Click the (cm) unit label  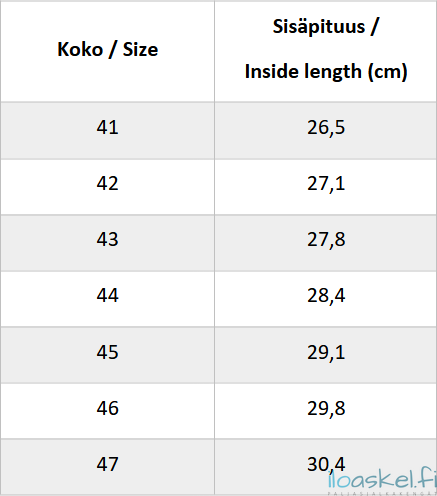387,72
